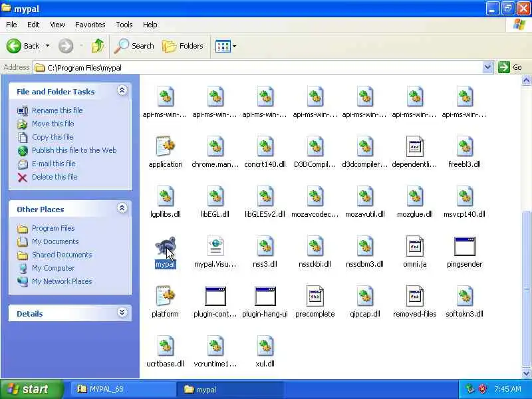
Task: Select the softokn3.dll file icon
Action: point(464,296)
